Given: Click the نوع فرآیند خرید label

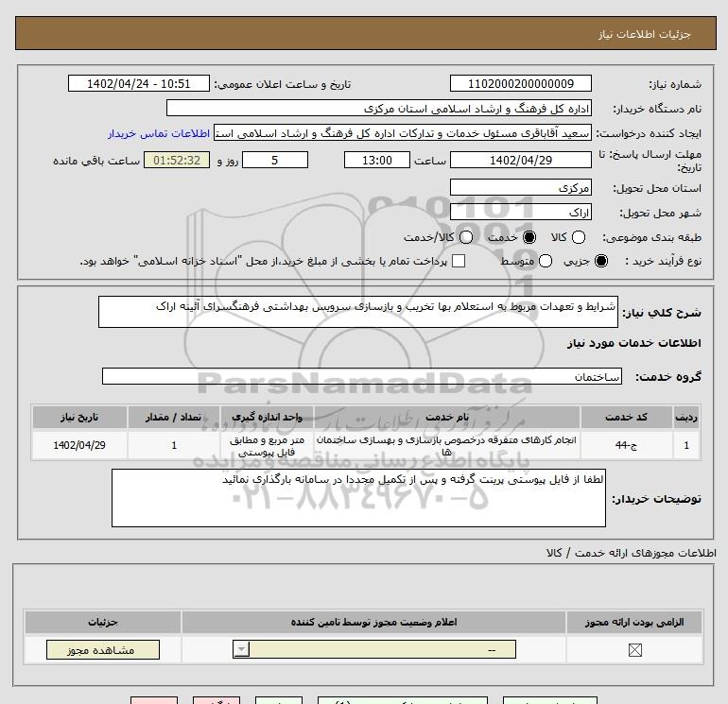Looking at the screenshot, I should pos(663,261).
